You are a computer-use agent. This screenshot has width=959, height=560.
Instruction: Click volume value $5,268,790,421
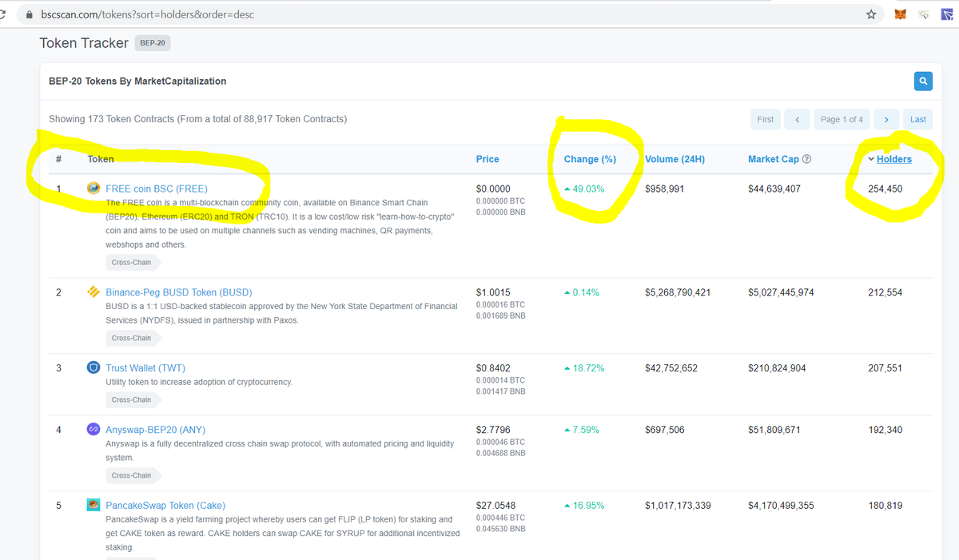point(678,292)
